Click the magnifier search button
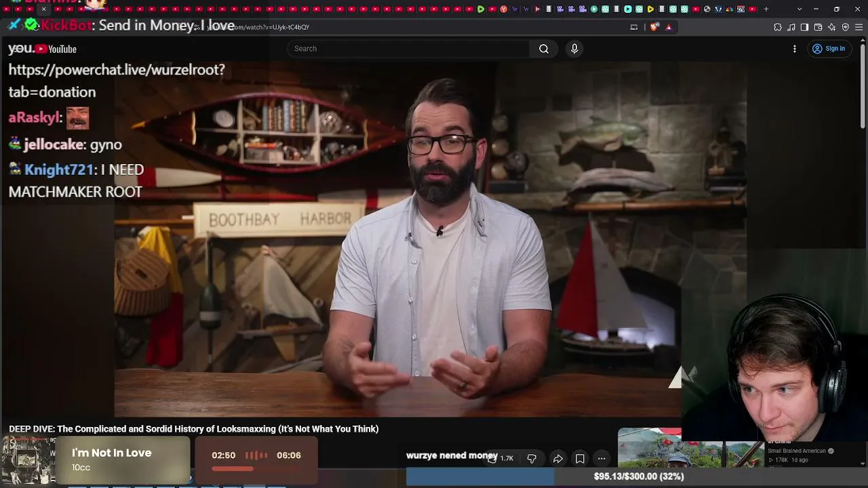The height and width of the screenshot is (488, 868). pos(544,49)
